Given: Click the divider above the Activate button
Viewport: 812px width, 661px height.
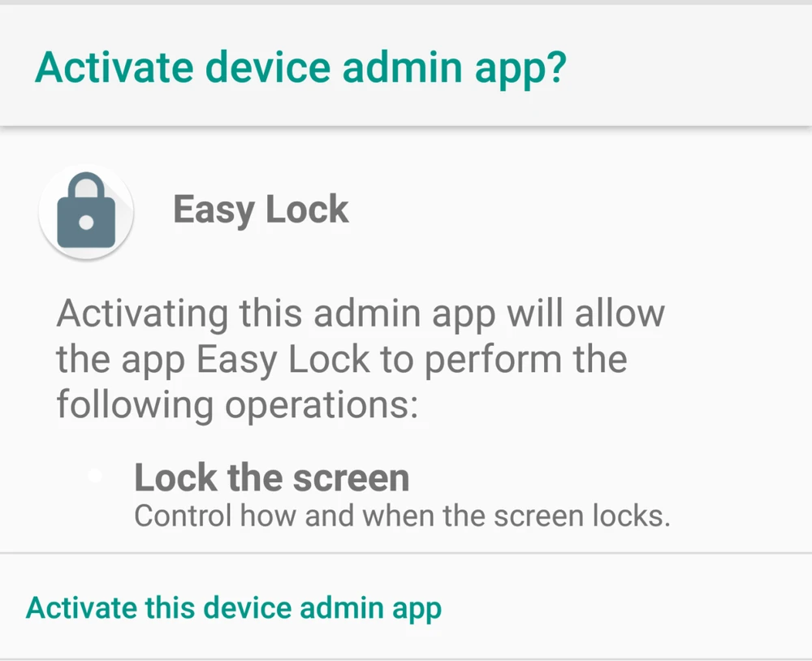Looking at the screenshot, I should click(406, 554).
